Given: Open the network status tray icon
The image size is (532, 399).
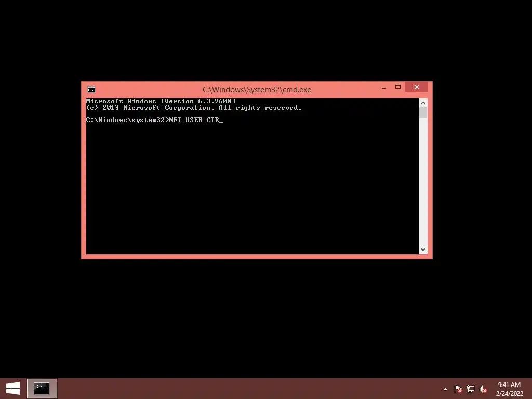Looking at the screenshot, I should pyautogui.click(x=471, y=389).
